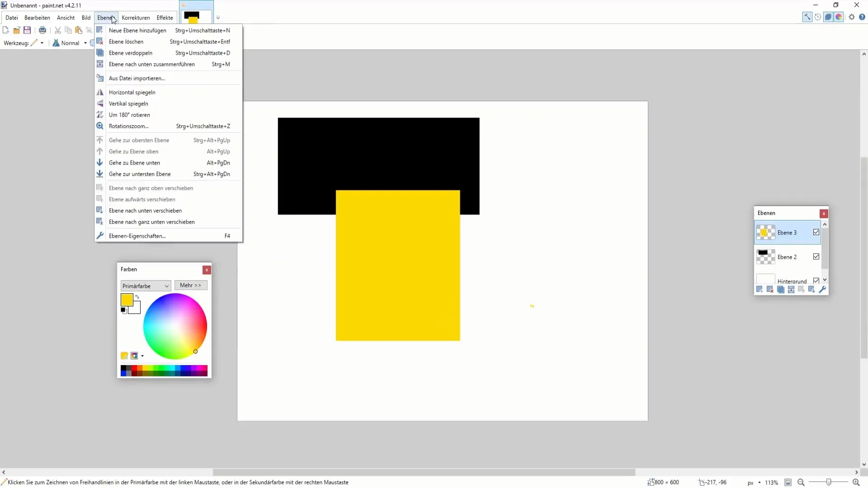
Task: Toggle visibility checkbox of Hintergrund layer
Action: coord(816,281)
